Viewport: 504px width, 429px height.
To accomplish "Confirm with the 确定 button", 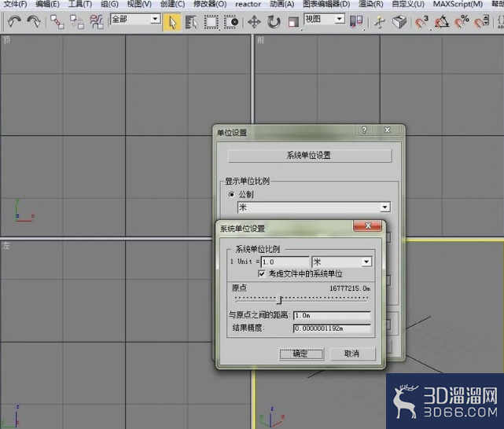I will pyautogui.click(x=301, y=354).
